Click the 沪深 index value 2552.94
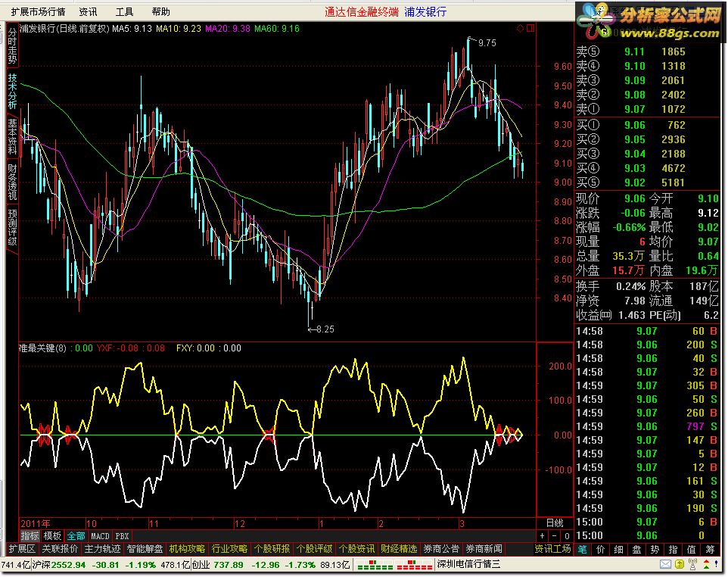 (68, 565)
